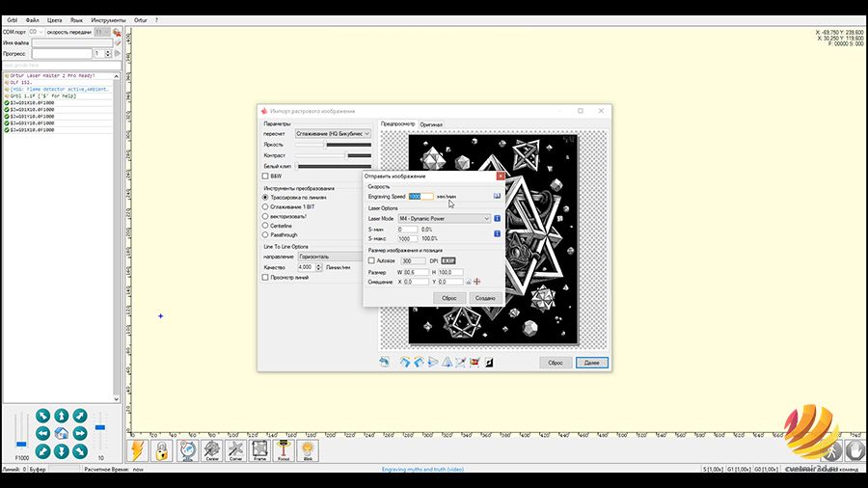Select Трассировка по линиям radio option
This screenshot has width=868, height=488.
(x=265, y=197)
